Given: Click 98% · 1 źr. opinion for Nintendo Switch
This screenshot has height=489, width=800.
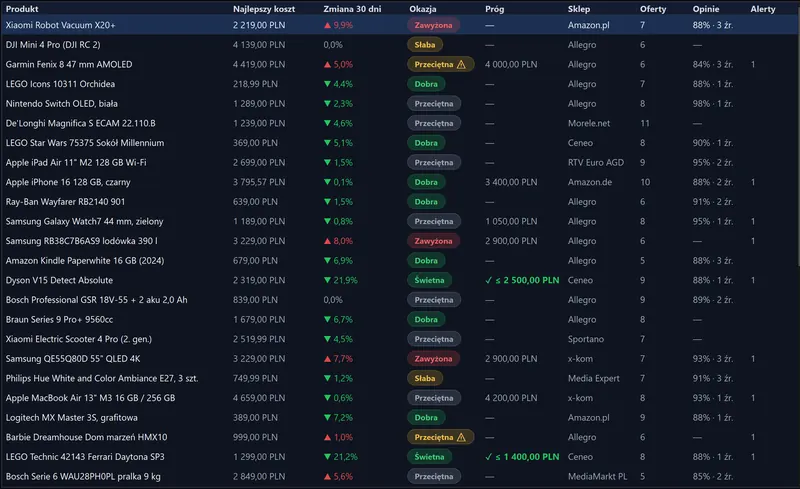Looking at the screenshot, I should tap(713, 104).
